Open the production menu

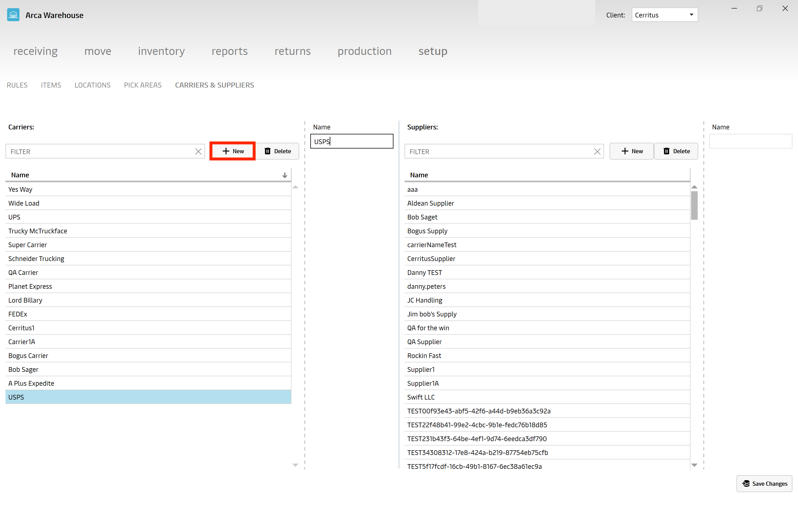[x=365, y=51]
